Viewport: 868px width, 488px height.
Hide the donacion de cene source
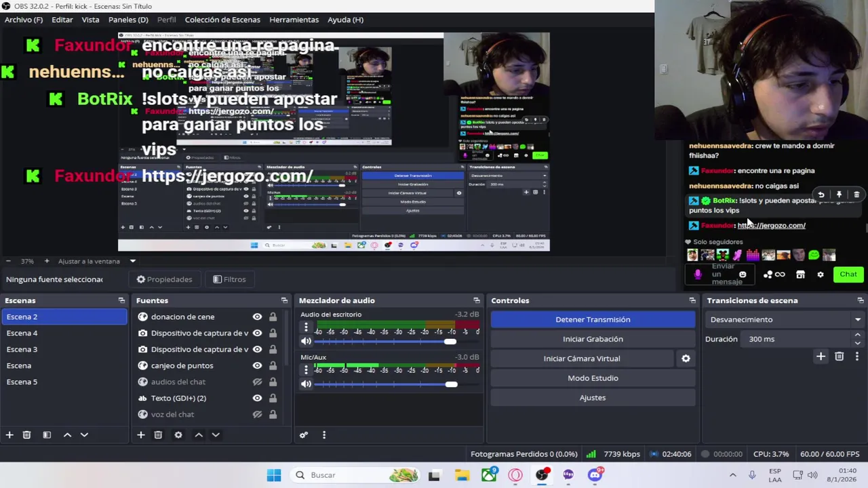point(257,317)
